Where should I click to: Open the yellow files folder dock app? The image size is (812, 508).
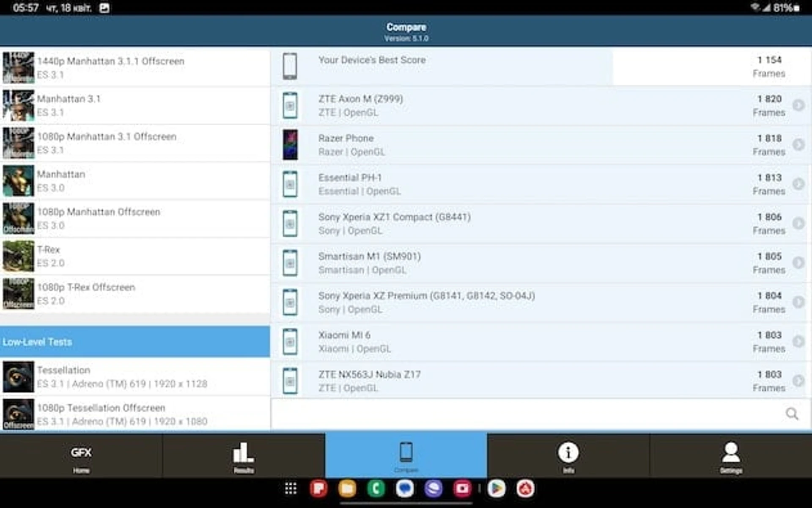347,489
